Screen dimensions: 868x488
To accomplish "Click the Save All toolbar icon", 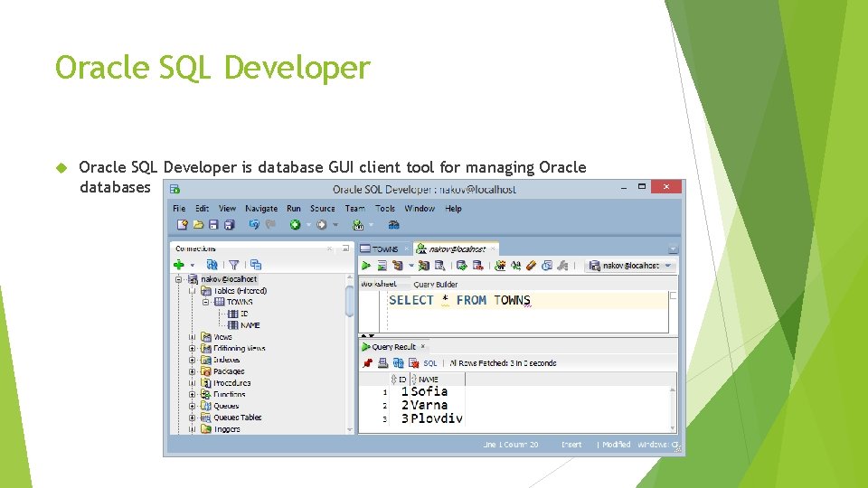I will tap(229, 225).
